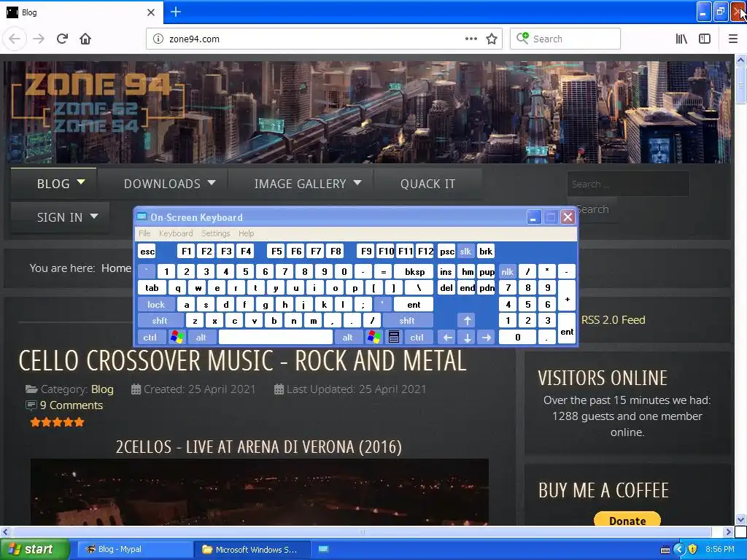This screenshot has height=560, width=747.
Task: Show site information icon in address bar
Action: coord(158,39)
